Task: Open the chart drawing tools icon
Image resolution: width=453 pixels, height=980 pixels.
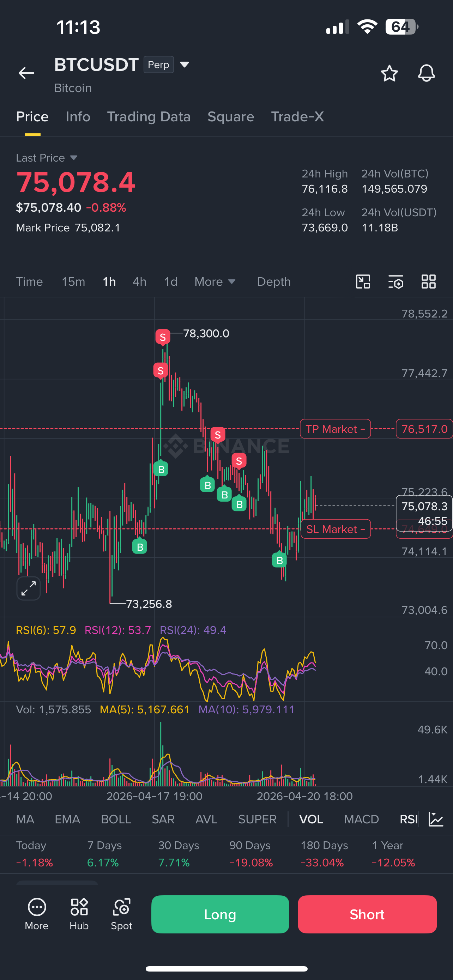Action: coord(363,282)
